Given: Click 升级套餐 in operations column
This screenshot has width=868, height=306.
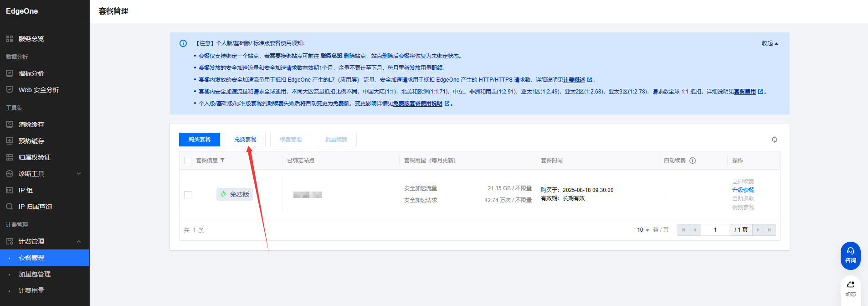Looking at the screenshot, I should point(743,190).
